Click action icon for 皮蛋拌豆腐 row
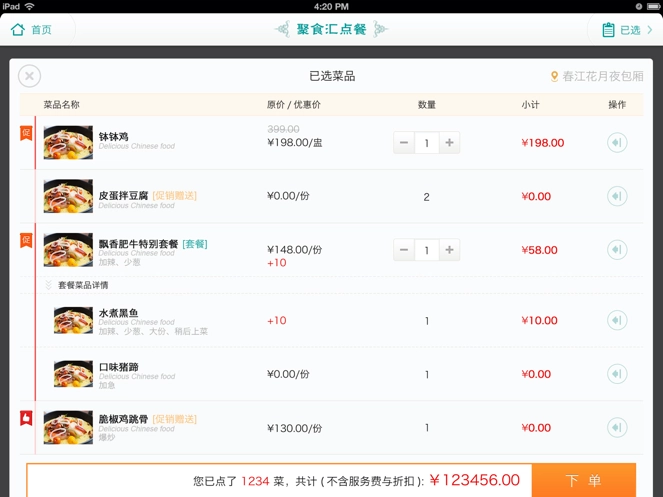 pos(617,197)
